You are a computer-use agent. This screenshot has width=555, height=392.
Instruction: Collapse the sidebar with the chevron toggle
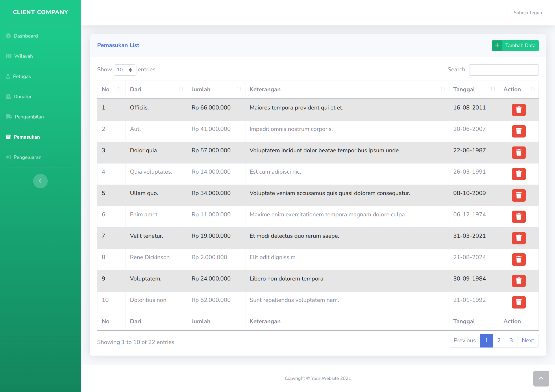tap(40, 181)
